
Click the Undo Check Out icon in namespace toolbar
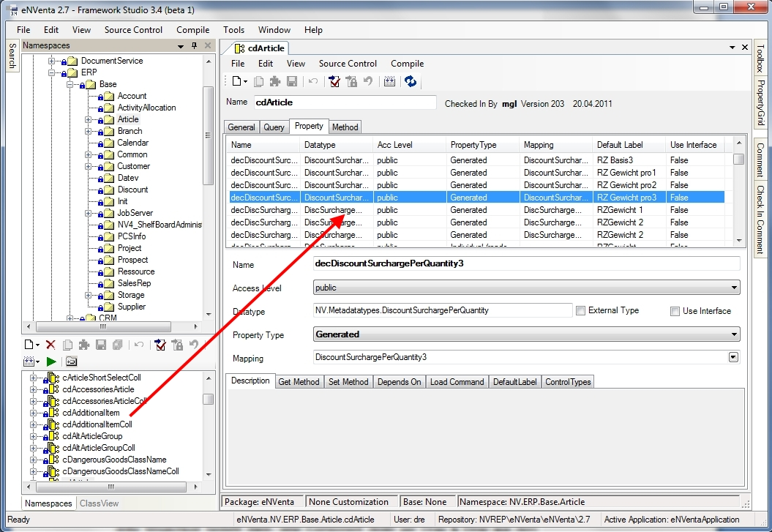pos(193,345)
